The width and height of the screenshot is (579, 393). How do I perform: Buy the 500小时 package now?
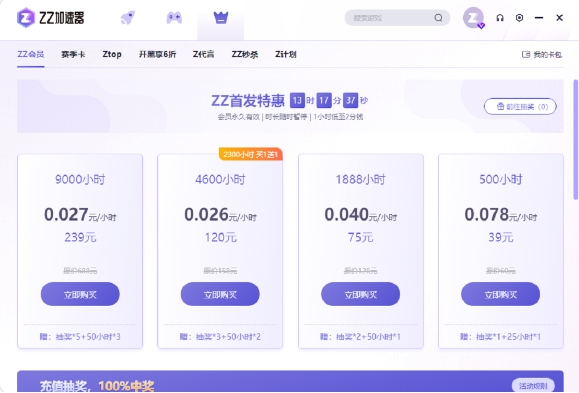click(500, 294)
